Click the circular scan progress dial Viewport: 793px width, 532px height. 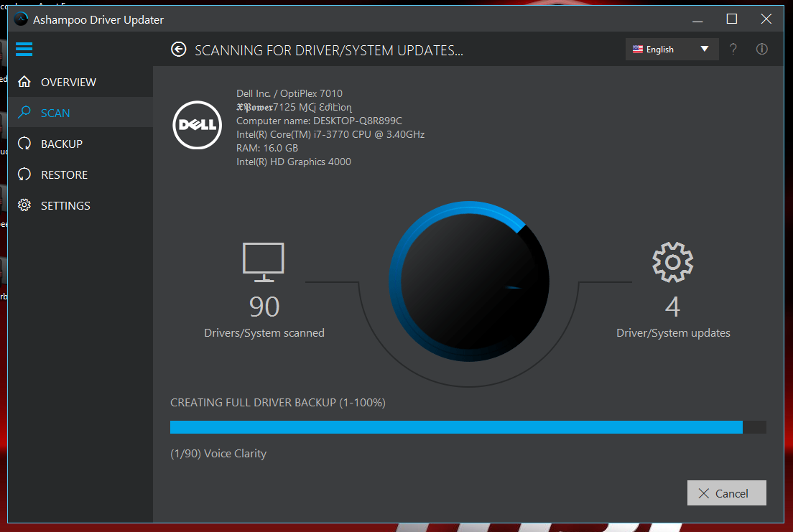pos(469,281)
